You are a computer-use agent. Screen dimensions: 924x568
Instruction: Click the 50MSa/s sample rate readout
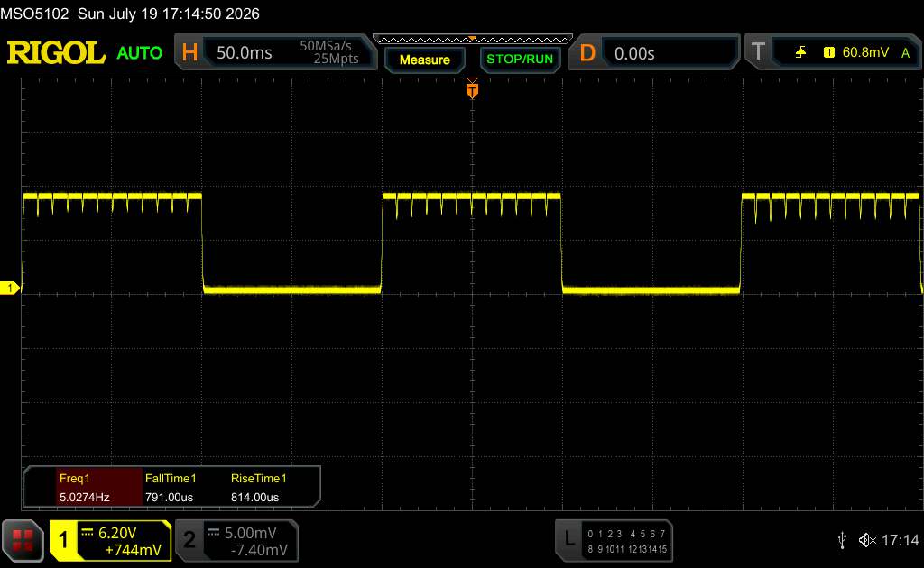pyautogui.click(x=325, y=46)
